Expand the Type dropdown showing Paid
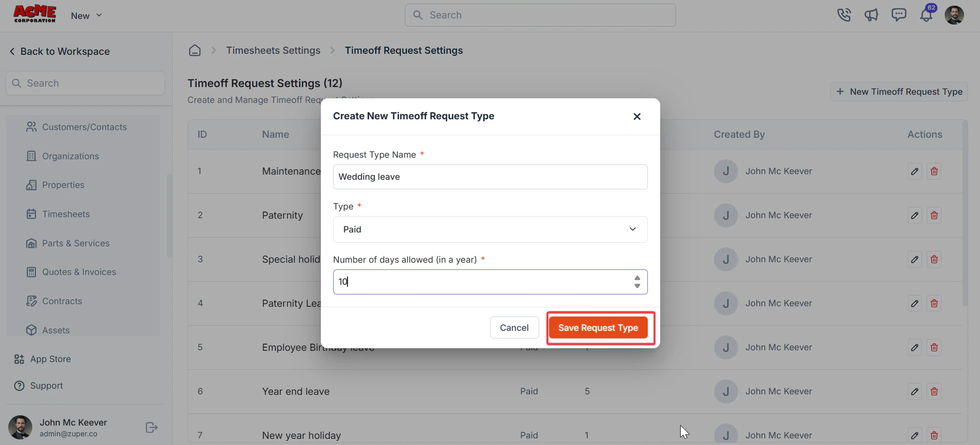This screenshot has height=445, width=980. pos(490,229)
